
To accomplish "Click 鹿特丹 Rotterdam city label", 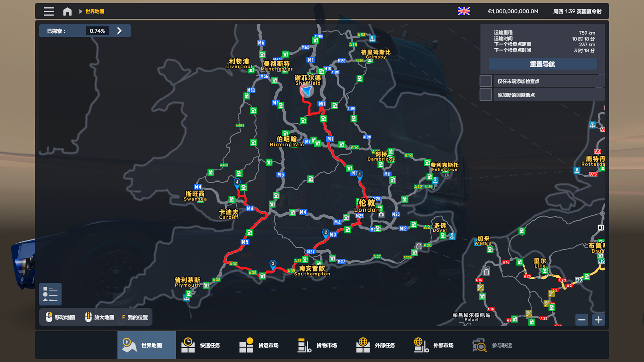I will tap(592, 162).
